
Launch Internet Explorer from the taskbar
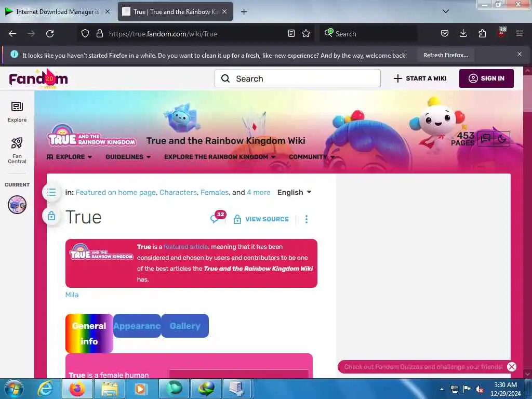(x=45, y=389)
